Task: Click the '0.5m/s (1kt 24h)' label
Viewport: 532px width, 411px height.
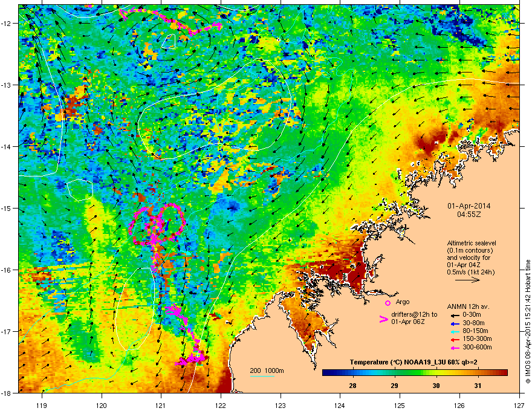Action: [x=471, y=272]
